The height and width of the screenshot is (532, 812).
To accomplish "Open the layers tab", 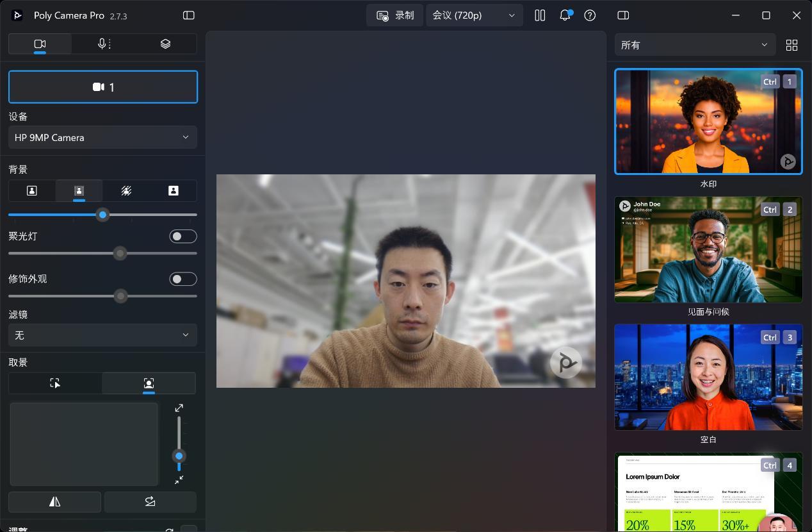I will (165, 44).
